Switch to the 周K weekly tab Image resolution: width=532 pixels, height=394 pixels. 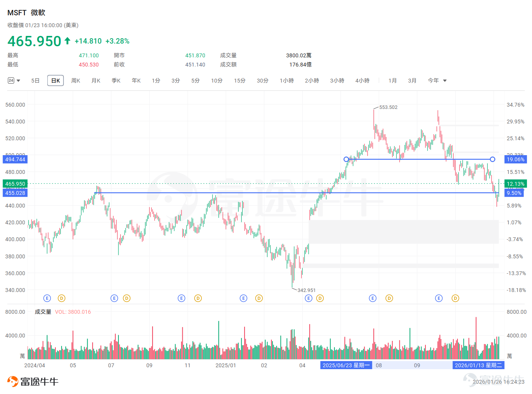coord(76,81)
